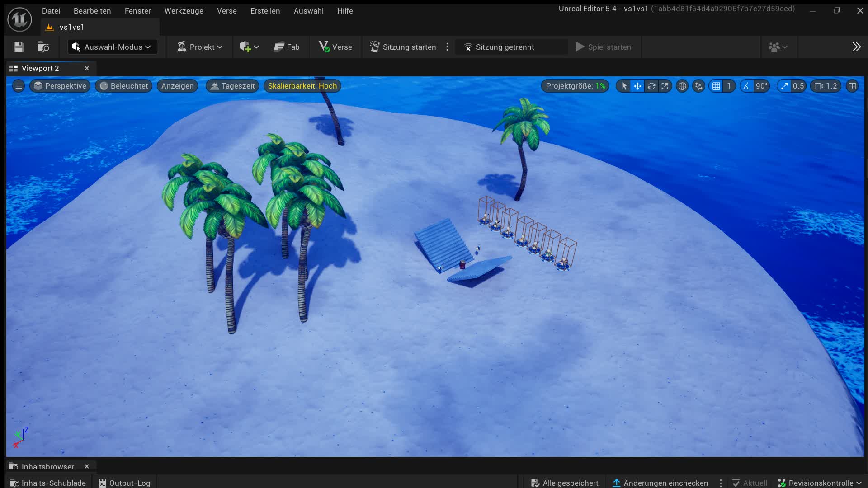Toggle world/local coordinate globe icon
This screenshot has width=868, height=488.
682,86
